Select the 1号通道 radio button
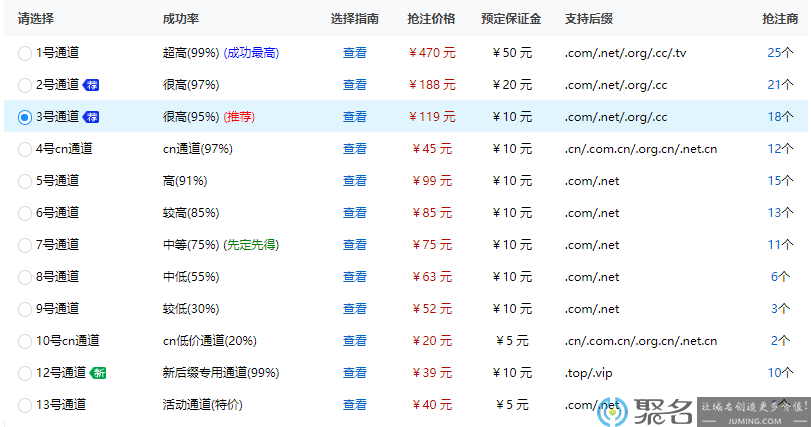The height and width of the screenshot is (427, 811). 25,53
